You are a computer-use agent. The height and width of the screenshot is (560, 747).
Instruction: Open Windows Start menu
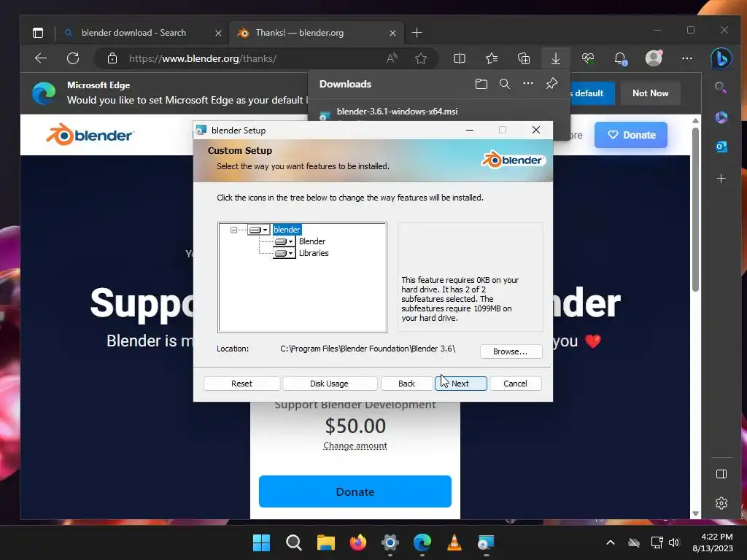point(261,542)
